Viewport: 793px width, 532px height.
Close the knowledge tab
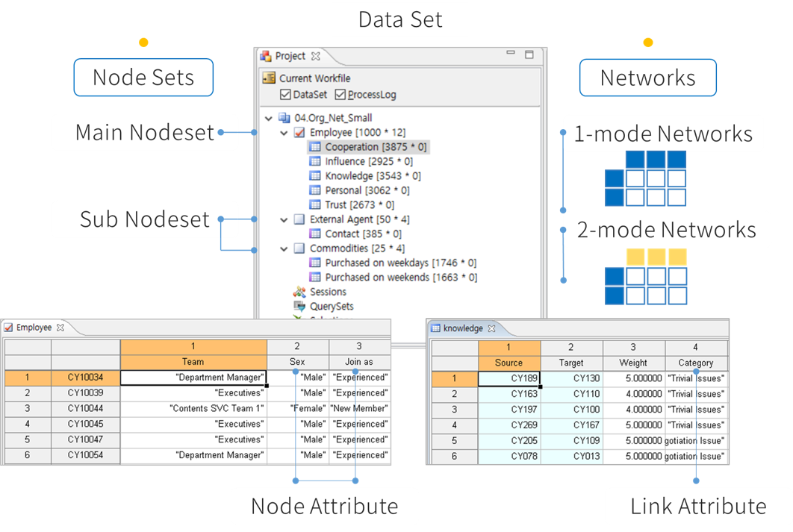point(491,329)
